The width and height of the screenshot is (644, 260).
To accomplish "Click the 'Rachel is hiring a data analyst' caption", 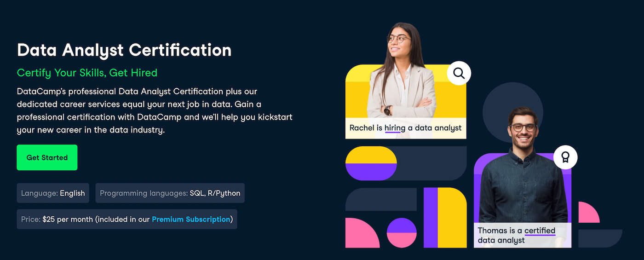I will pyautogui.click(x=406, y=128).
